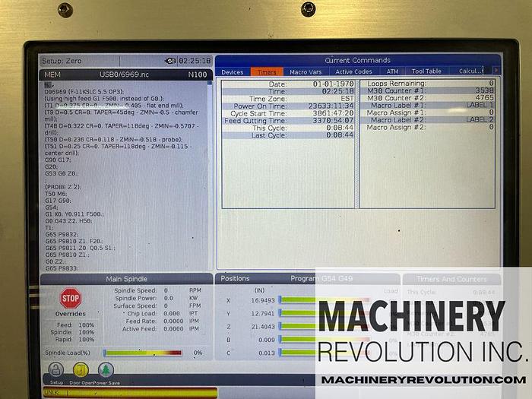The width and height of the screenshot is (532, 399).
Task: Select line 'G65 P9832;'
Action: (62, 234)
